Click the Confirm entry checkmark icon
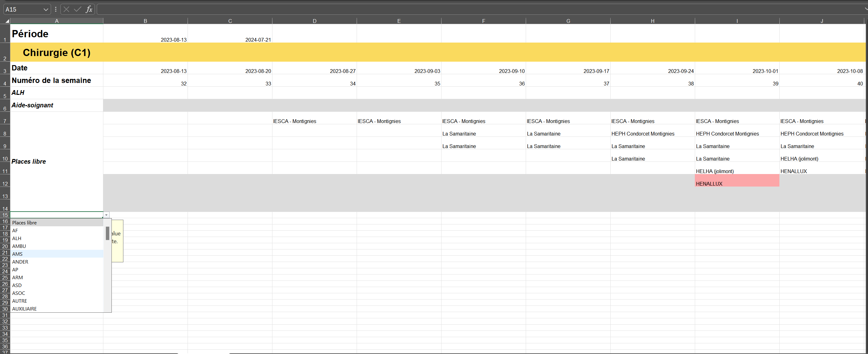This screenshot has height=354, width=868. coord(78,9)
